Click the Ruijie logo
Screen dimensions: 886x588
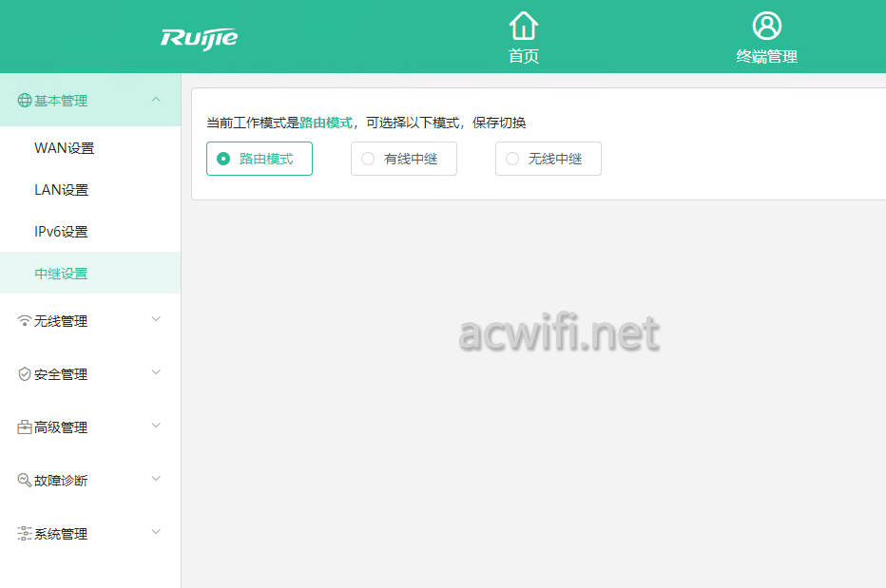[x=199, y=38]
